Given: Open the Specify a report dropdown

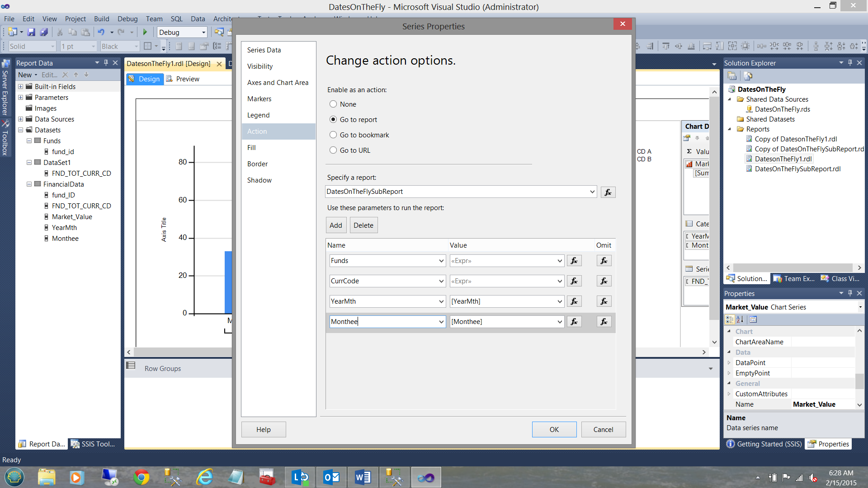Looking at the screenshot, I should [x=592, y=192].
